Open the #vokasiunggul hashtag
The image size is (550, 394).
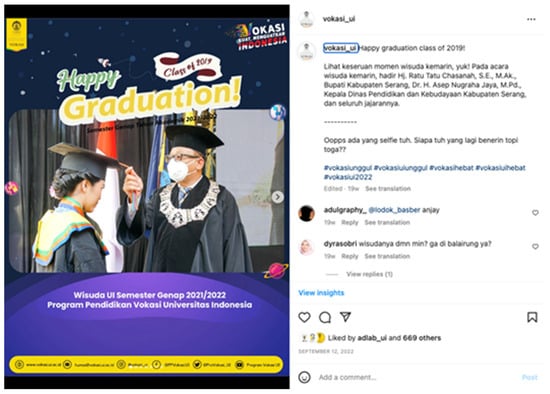point(348,168)
